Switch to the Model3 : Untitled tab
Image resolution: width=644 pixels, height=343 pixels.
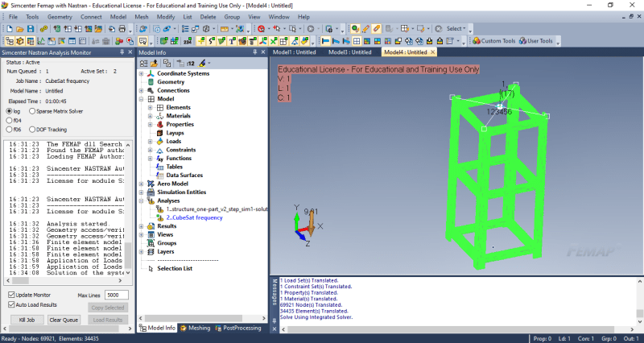pos(350,52)
